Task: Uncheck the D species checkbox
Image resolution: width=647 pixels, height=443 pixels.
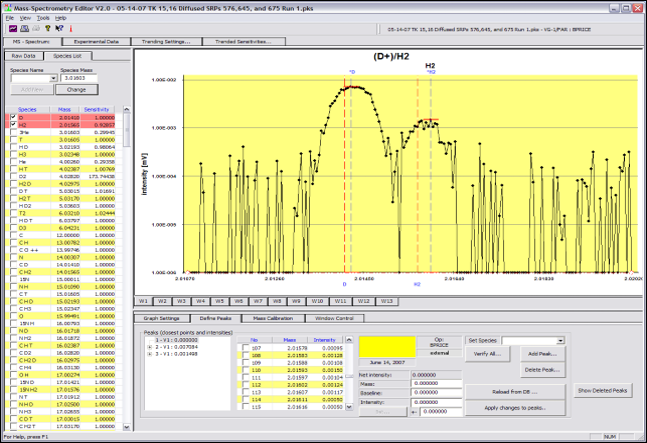Action: pos(12,117)
